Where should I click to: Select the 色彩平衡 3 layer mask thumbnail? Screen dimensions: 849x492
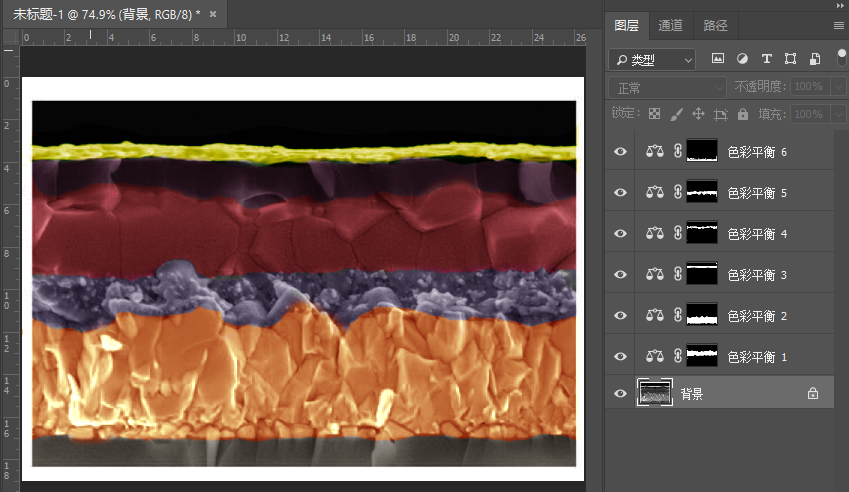coord(702,274)
